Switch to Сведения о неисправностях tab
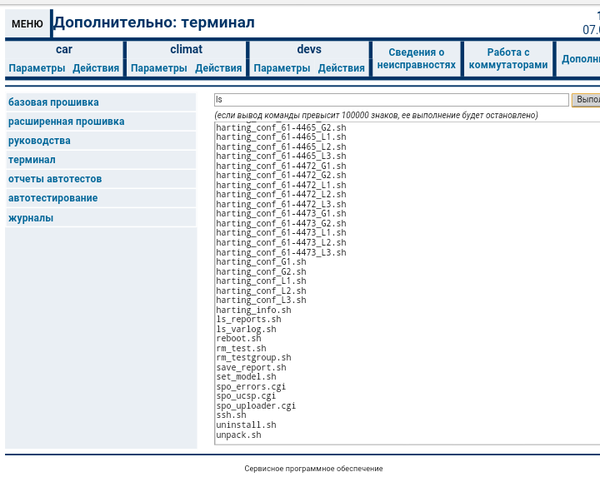Viewport: 600px width, 477px height. 416,58
